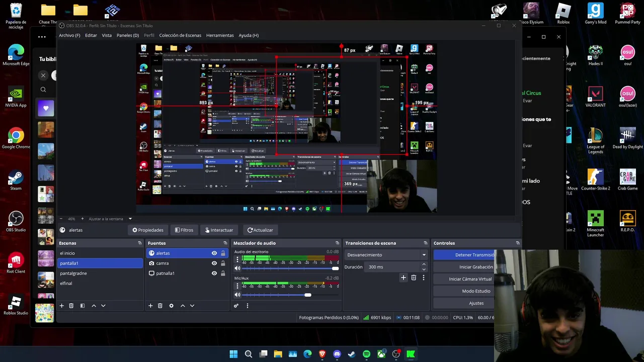Viewport: 644px width, 362px height.
Task: Undock Transiciones de escena panel
Action: pos(426,243)
